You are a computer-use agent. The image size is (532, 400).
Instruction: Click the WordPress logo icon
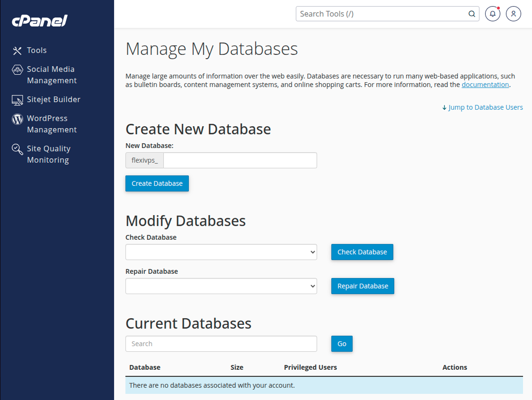pyautogui.click(x=18, y=119)
